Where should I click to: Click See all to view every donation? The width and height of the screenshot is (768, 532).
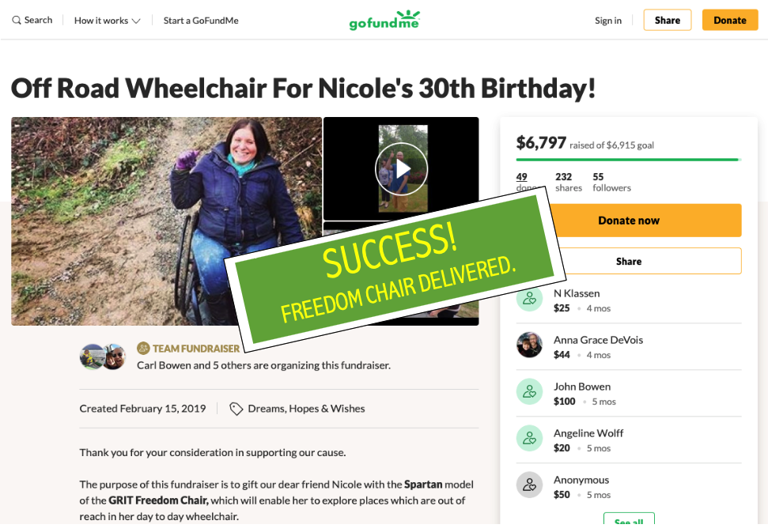point(629,520)
